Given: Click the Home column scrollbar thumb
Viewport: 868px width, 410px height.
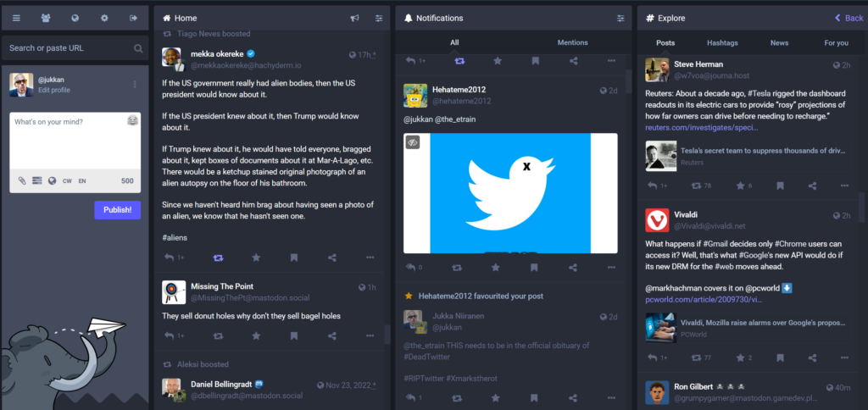Looking at the screenshot, I should (387, 335).
